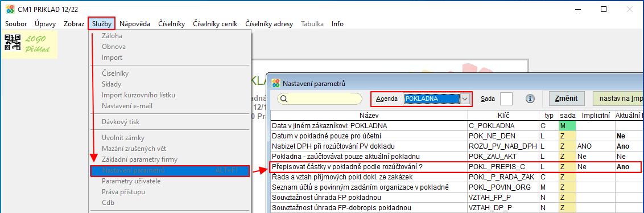This screenshot has height=213, width=644.
Task: Click green sada cell 'M' in C_POKLADNA row
Action: coord(567,125)
